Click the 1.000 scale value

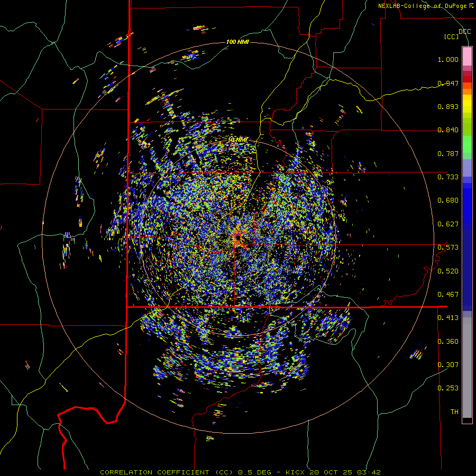[448, 59]
